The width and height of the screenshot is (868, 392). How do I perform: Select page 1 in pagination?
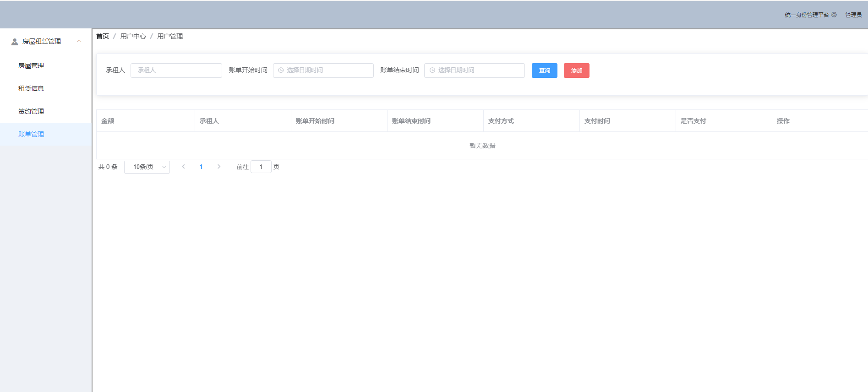click(201, 167)
